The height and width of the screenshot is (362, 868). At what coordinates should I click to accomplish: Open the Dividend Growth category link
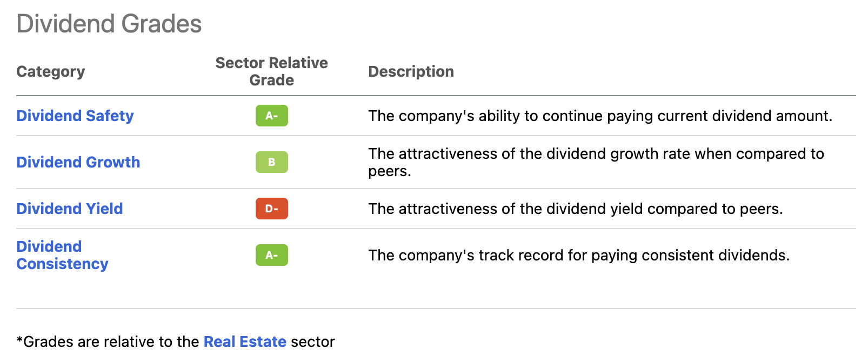(78, 162)
